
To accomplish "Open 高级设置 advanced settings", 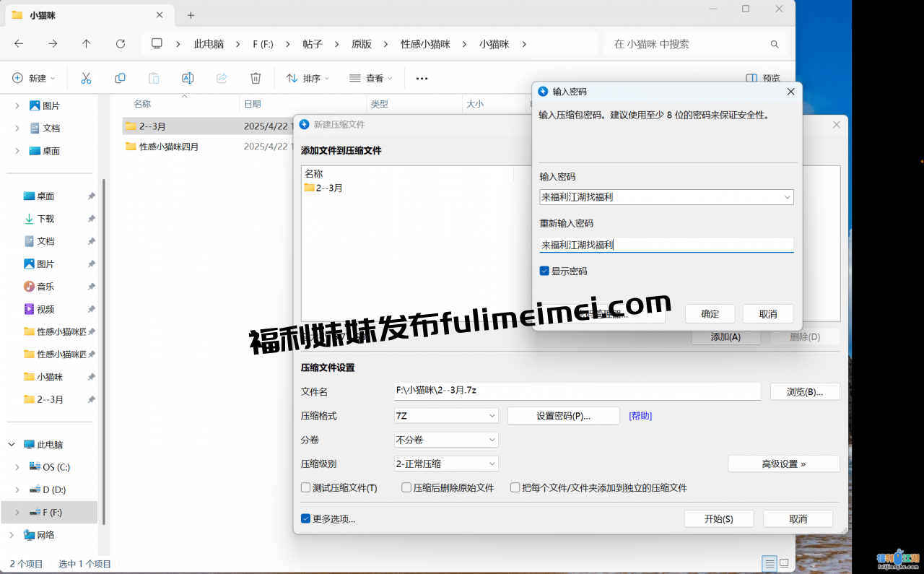I will pos(784,464).
